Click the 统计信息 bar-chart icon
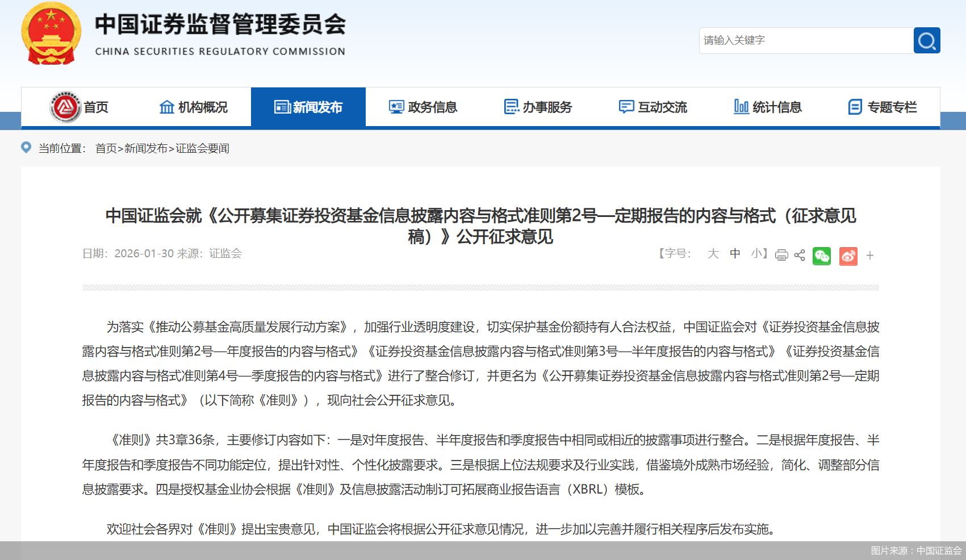This screenshot has width=966, height=560. click(x=741, y=107)
